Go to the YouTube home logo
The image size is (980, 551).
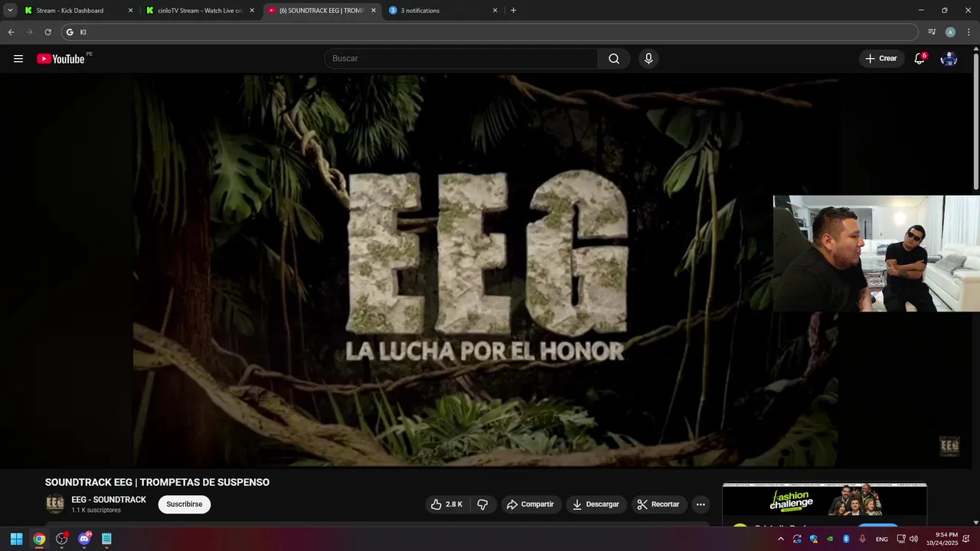coord(60,59)
